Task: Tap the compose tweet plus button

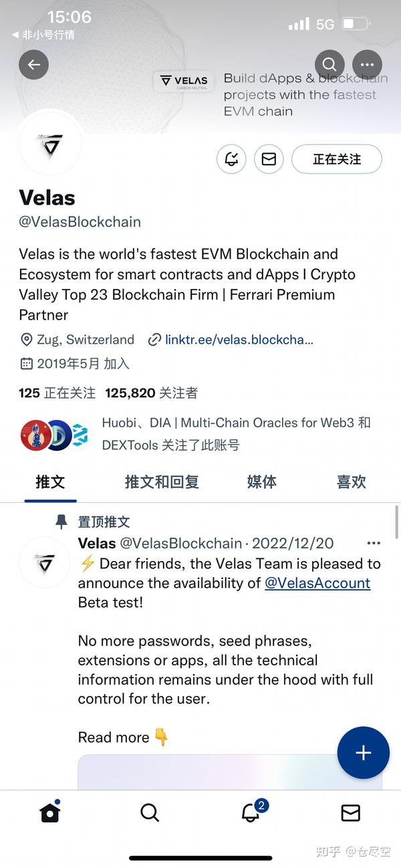Action: point(363,752)
